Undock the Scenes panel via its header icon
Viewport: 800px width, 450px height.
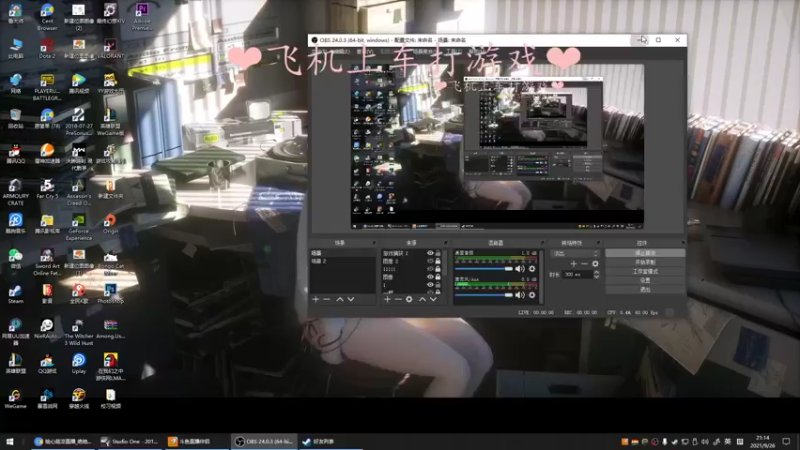374,243
